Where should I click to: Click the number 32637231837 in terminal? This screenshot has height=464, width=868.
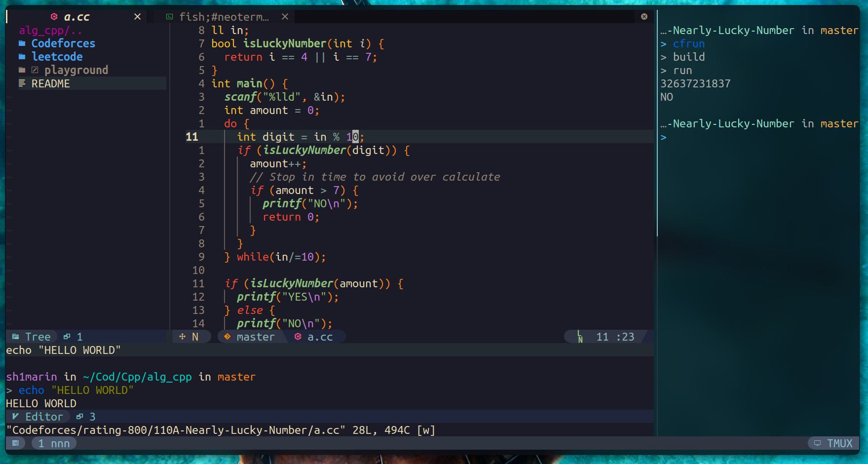click(x=695, y=83)
